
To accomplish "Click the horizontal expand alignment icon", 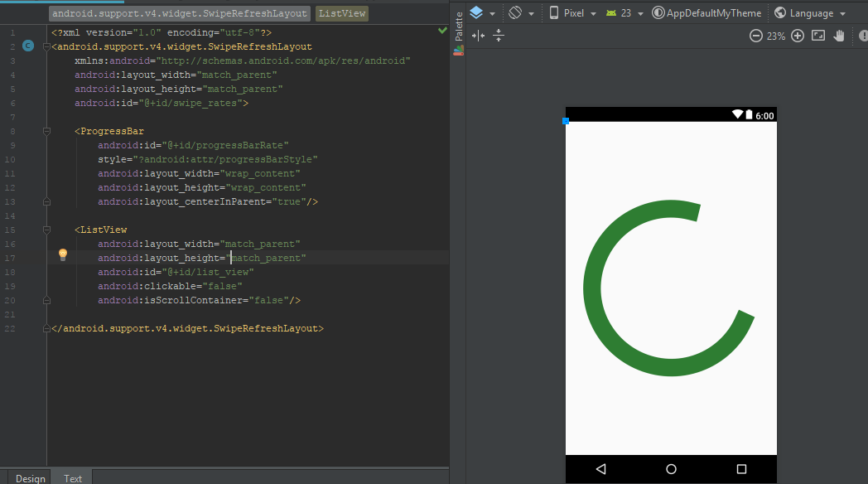I will [478, 36].
